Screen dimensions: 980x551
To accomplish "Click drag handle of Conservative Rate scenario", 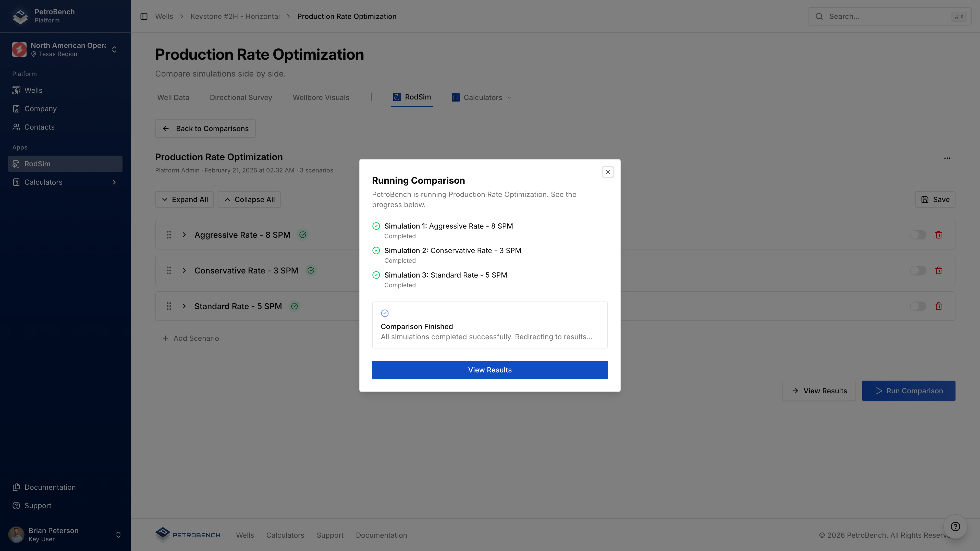I will [169, 270].
